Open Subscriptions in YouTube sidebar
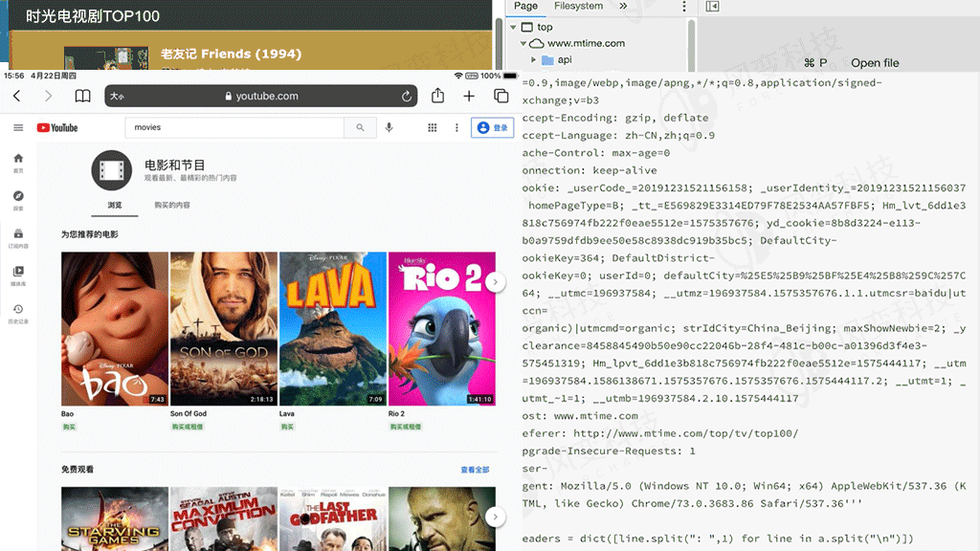The image size is (980, 551). pos(18,238)
